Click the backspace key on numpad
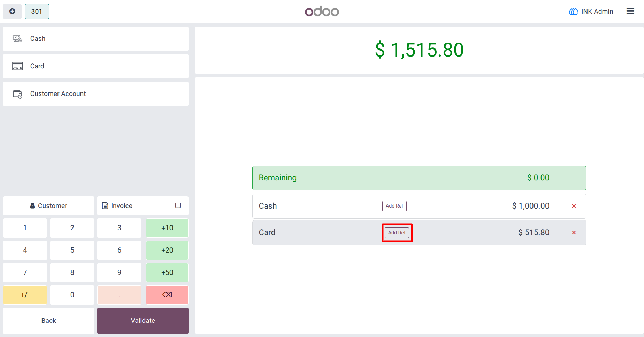Screen dimensions: 644x337 pos(167,295)
